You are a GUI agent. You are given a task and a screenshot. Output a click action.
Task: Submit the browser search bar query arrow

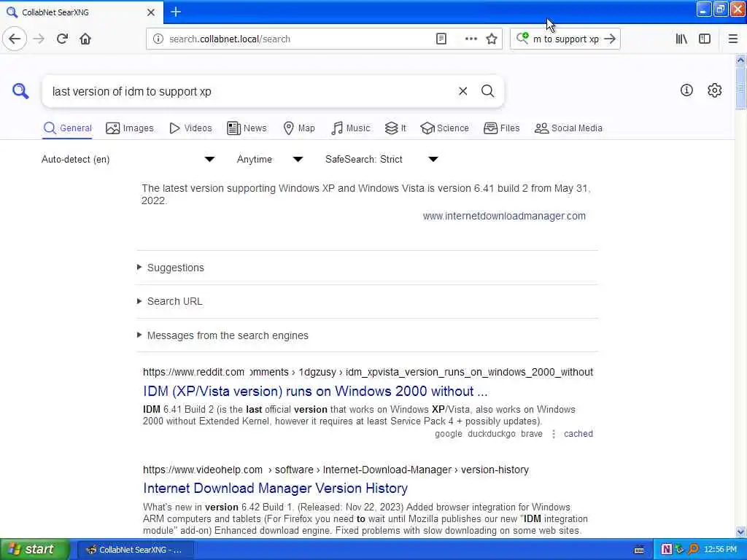610,39
